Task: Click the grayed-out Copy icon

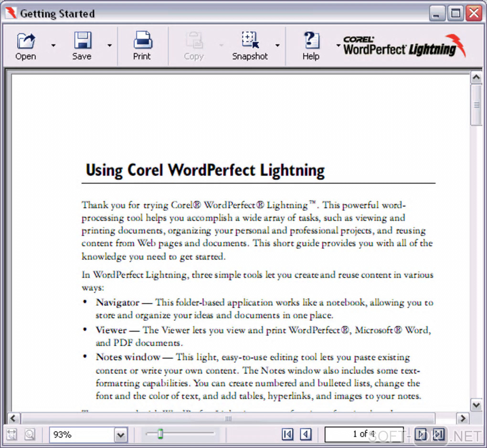Action: pos(194,41)
